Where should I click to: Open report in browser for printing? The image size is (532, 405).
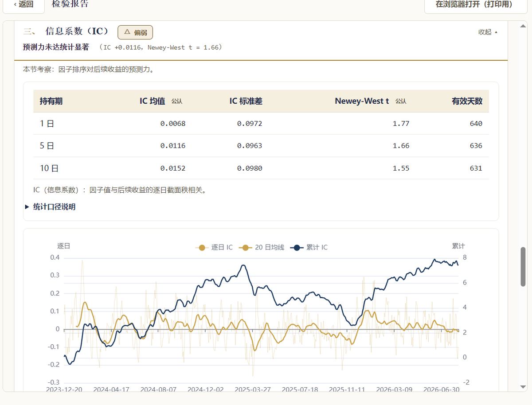(476, 4)
